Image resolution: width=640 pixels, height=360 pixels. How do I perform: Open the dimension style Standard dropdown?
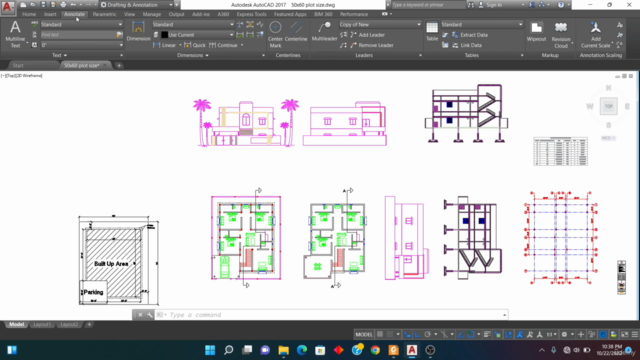(x=193, y=24)
